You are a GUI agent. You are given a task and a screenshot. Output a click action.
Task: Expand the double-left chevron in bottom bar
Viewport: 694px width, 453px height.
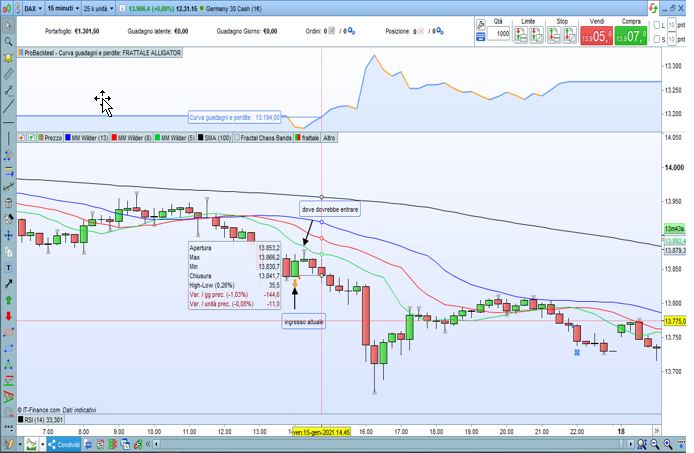pos(148,444)
